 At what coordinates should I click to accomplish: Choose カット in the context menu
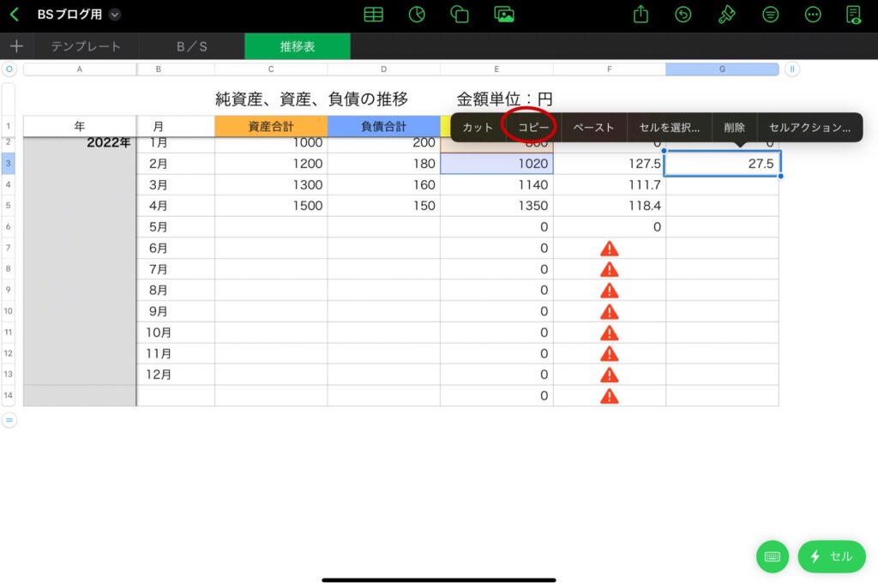(x=477, y=128)
